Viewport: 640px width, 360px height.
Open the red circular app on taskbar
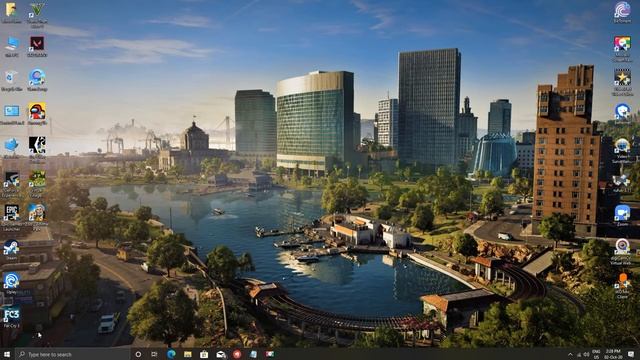point(237,354)
